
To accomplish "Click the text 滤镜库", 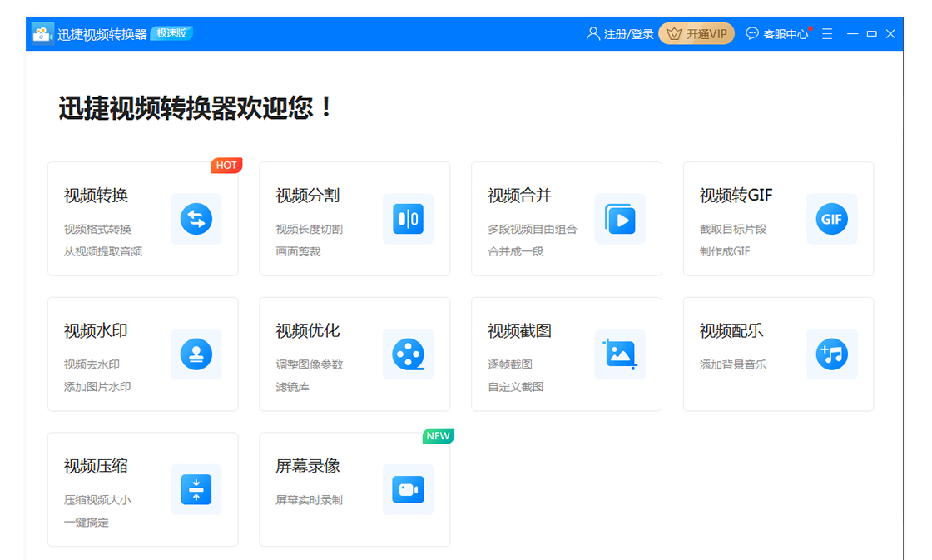I will click(x=292, y=387).
